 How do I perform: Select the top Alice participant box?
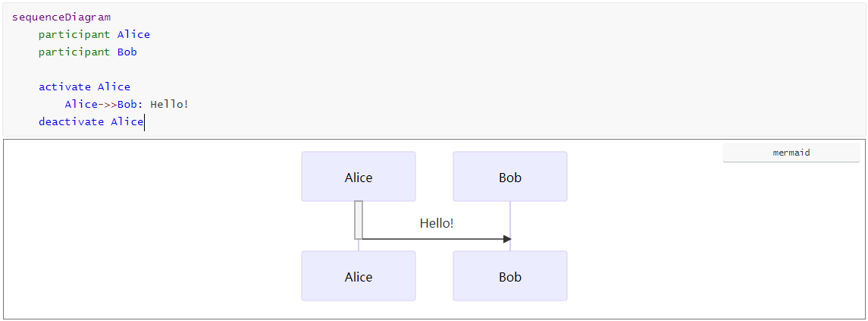(x=359, y=177)
